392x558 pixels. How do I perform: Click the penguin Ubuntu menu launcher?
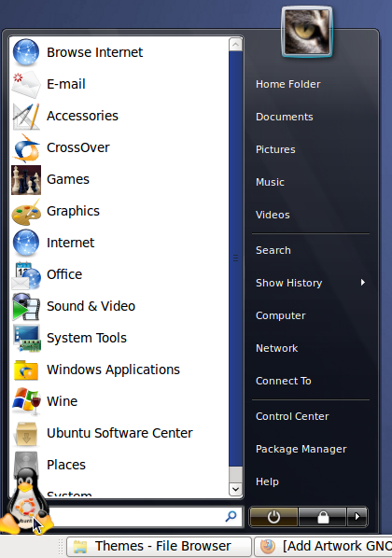26,502
